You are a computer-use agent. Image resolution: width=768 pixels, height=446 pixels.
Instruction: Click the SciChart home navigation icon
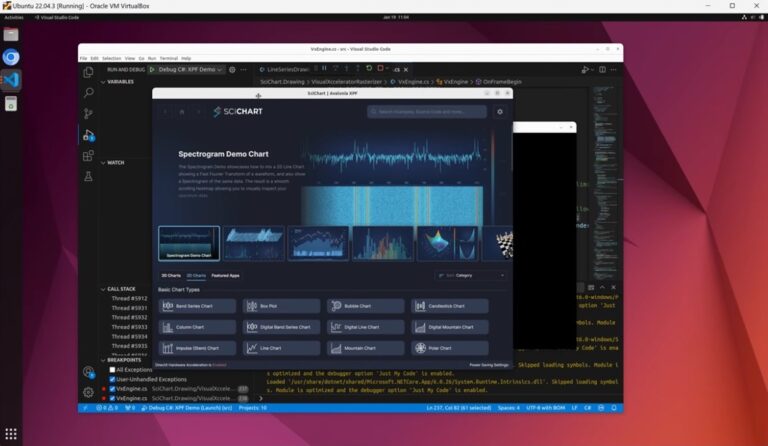(182, 112)
